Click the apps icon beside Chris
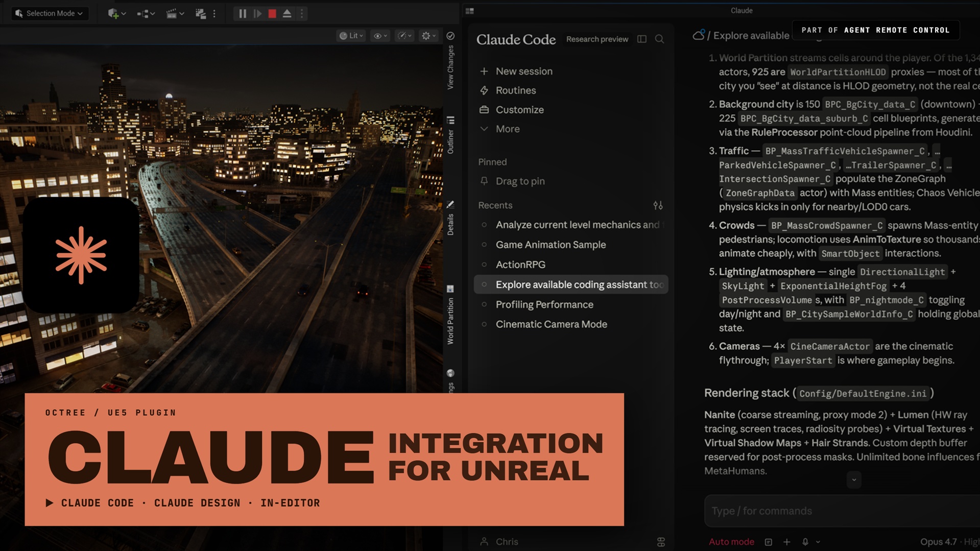980x551 pixels. (x=661, y=542)
